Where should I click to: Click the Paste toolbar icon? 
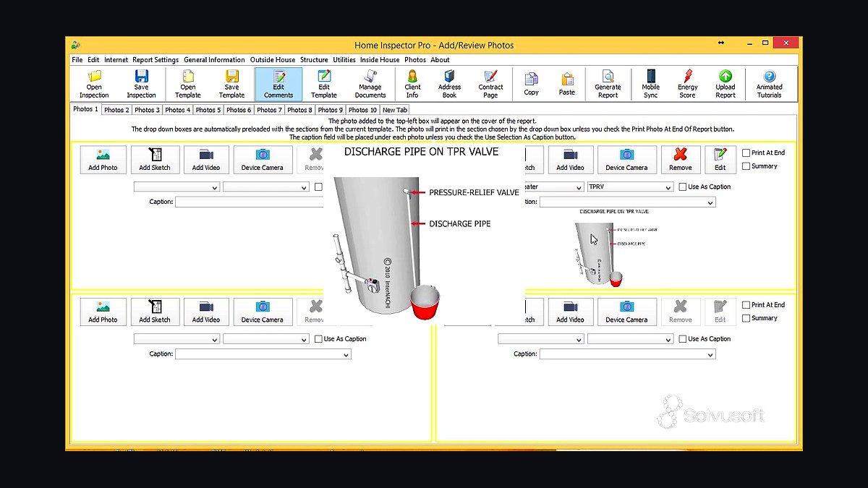pos(567,84)
